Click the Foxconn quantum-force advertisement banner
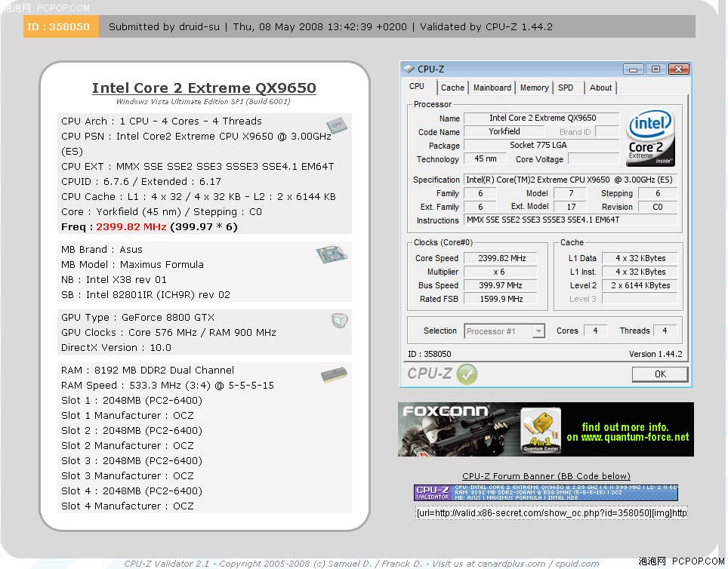This screenshot has width=728, height=569. coord(545,429)
